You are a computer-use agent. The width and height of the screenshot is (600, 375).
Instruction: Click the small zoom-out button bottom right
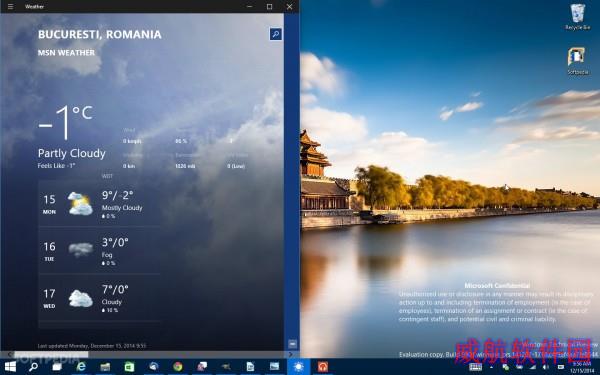[x=292, y=344]
